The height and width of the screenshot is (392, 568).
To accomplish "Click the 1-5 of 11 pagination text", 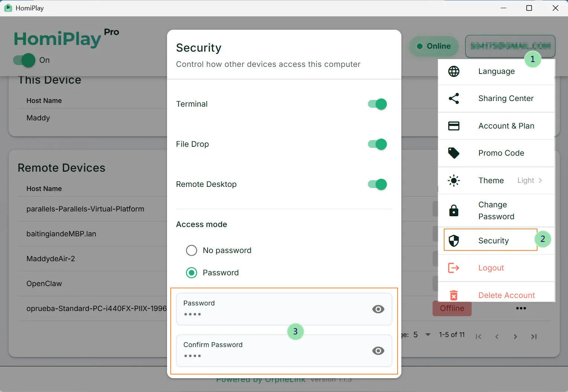I will pyautogui.click(x=452, y=335).
